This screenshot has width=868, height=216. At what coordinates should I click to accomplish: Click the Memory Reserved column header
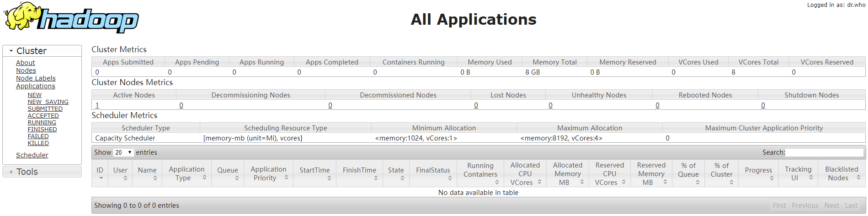628,62
